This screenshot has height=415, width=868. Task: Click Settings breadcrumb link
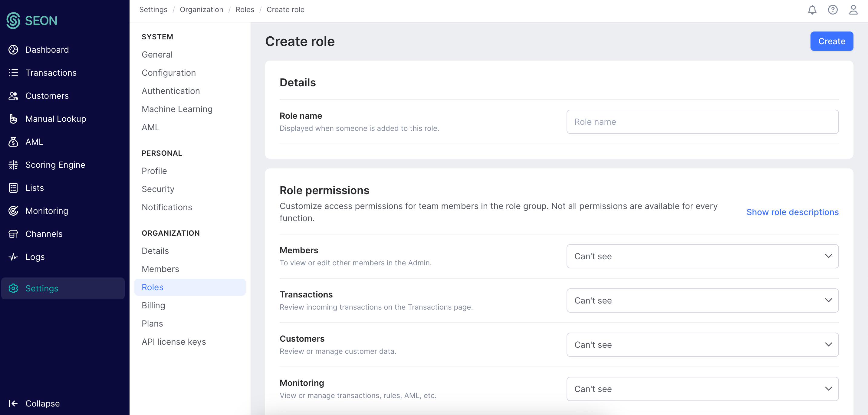(153, 9)
